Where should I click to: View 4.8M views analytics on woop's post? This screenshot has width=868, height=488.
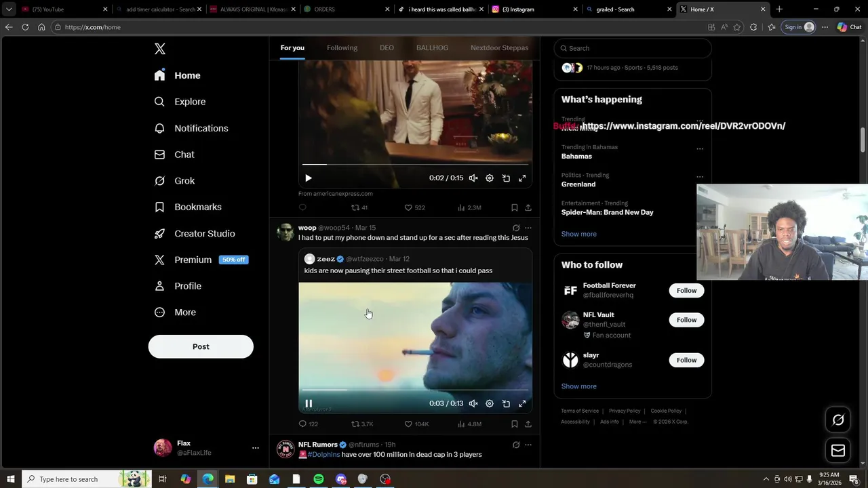click(x=469, y=424)
